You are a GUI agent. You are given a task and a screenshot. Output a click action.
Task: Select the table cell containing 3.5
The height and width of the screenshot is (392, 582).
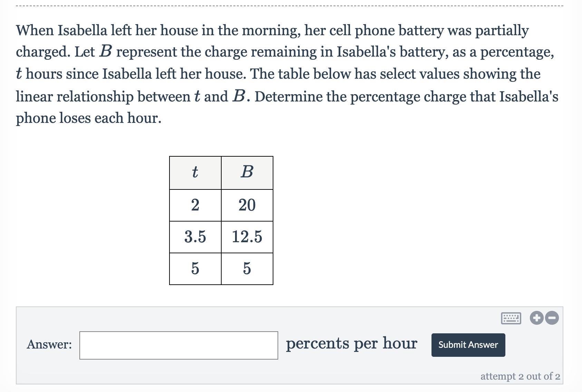(195, 237)
